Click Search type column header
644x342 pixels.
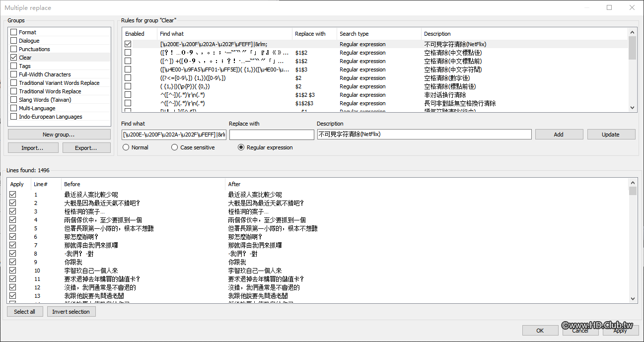(x=379, y=34)
